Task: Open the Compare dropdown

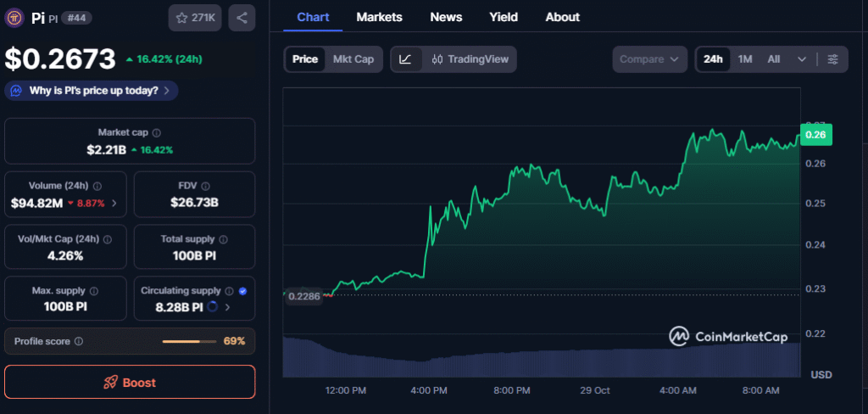Action: (x=648, y=59)
